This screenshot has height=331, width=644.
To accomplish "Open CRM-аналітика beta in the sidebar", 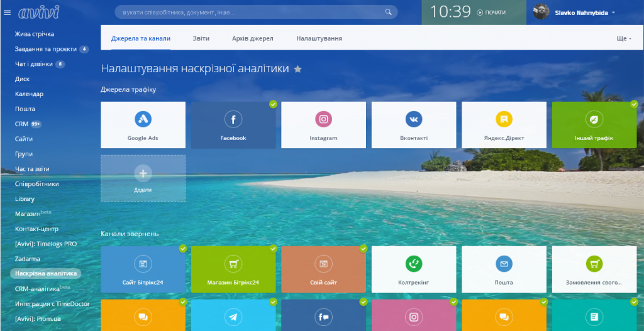I will 43,289.
